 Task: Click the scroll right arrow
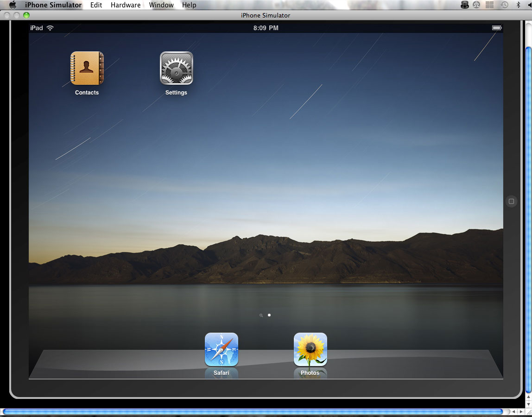[x=521, y=411]
